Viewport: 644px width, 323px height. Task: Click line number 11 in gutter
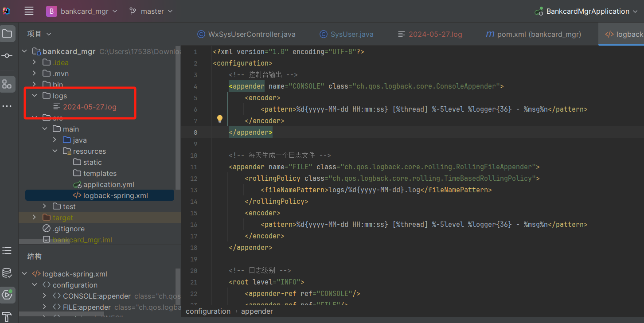point(193,167)
